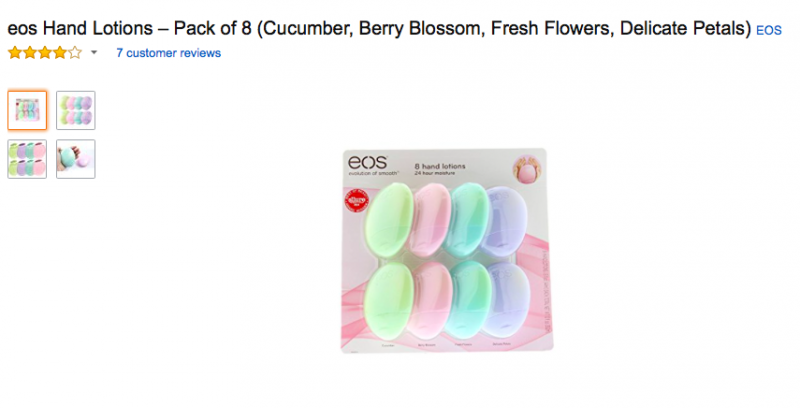Click the four-star rating icons
This screenshot has height=408, width=800.
44,52
